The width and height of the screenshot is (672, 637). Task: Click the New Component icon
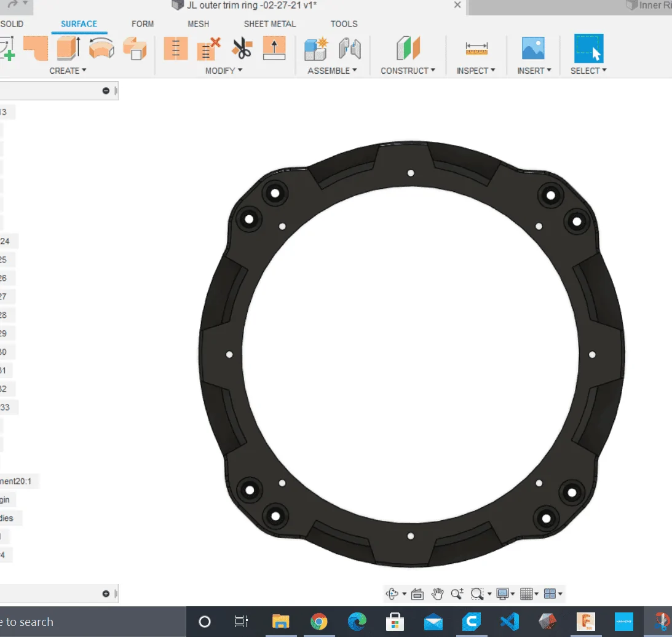316,49
